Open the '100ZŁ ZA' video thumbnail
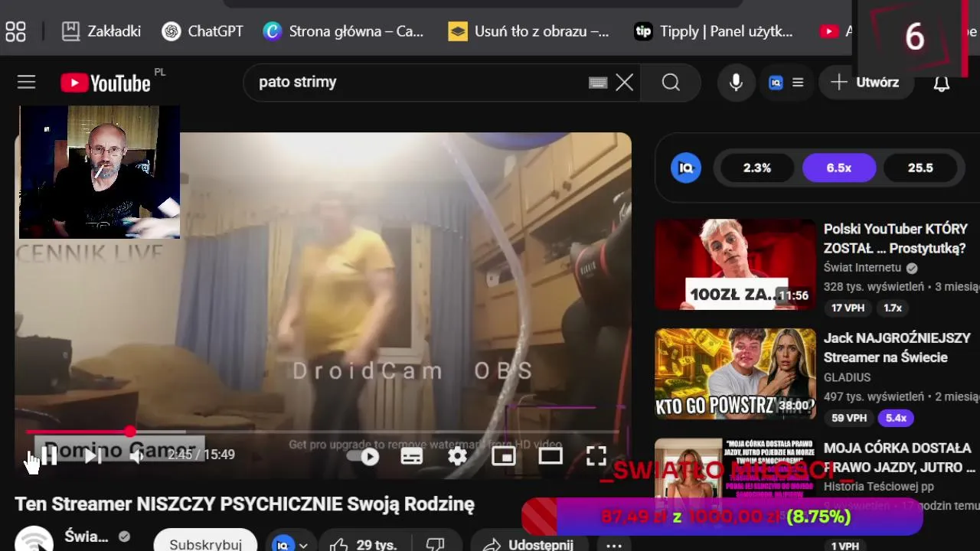The height and width of the screenshot is (551, 980). click(x=736, y=265)
